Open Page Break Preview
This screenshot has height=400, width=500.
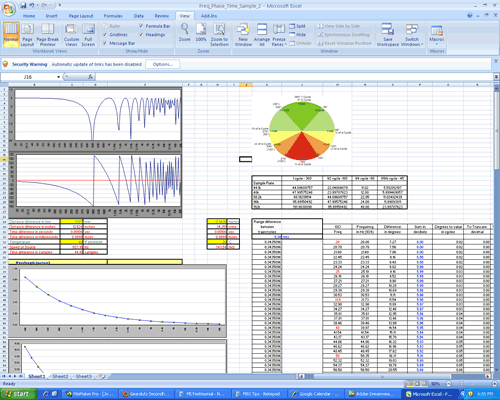(x=47, y=35)
